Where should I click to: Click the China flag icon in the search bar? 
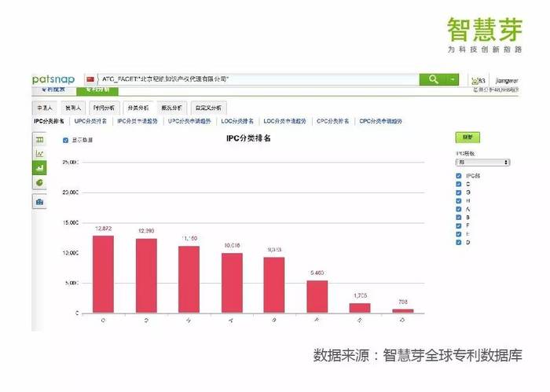click(90, 79)
